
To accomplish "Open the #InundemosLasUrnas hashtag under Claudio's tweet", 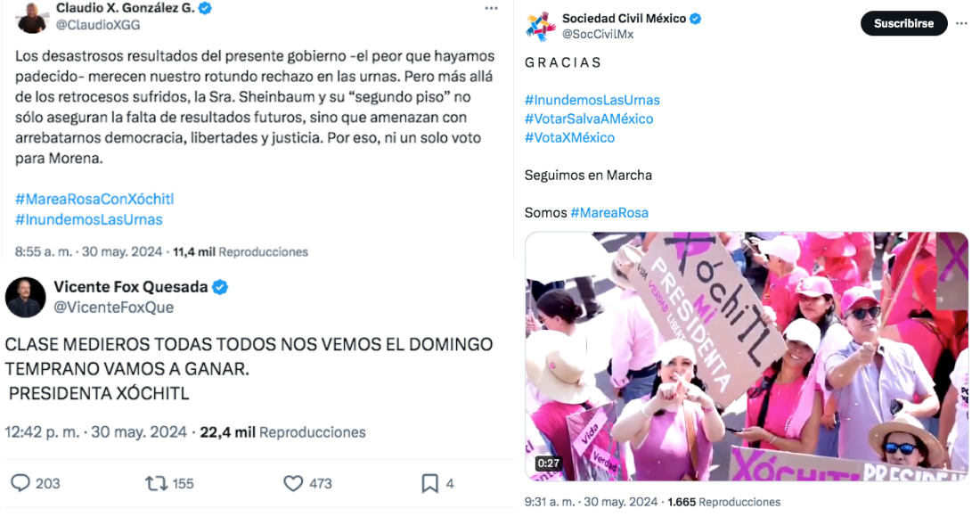I will pyautogui.click(x=89, y=219).
